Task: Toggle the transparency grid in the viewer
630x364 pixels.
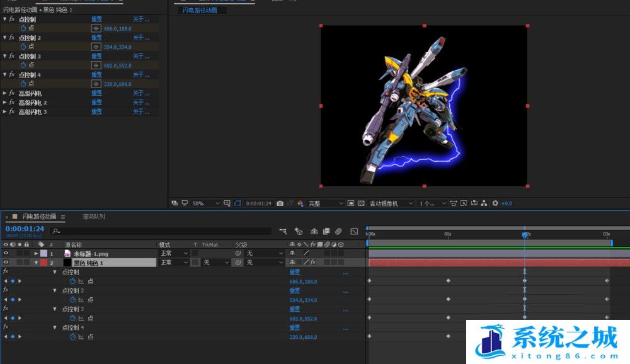Action: pyautogui.click(x=361, y=203)
